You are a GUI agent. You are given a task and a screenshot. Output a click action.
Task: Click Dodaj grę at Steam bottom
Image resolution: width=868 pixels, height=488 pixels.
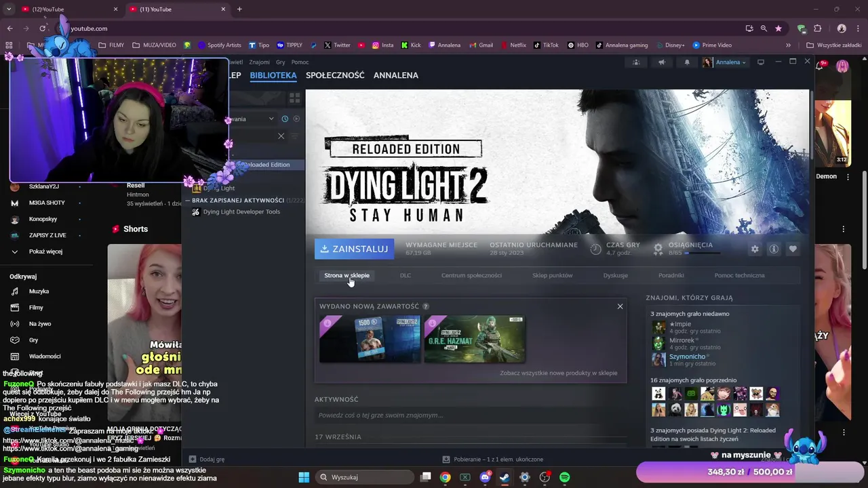point(206,459)
